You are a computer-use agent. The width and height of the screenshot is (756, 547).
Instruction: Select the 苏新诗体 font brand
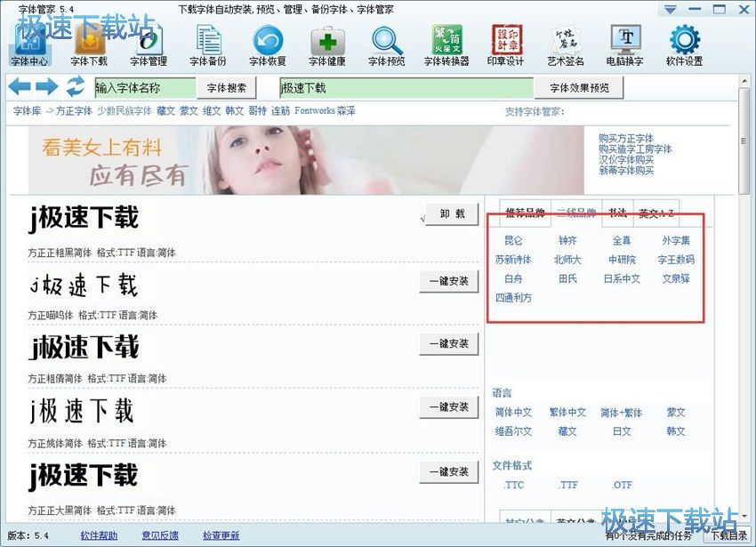point(513,260)
